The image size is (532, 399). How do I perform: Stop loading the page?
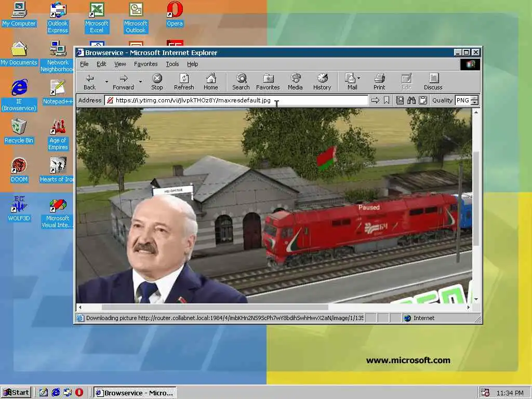157,82
